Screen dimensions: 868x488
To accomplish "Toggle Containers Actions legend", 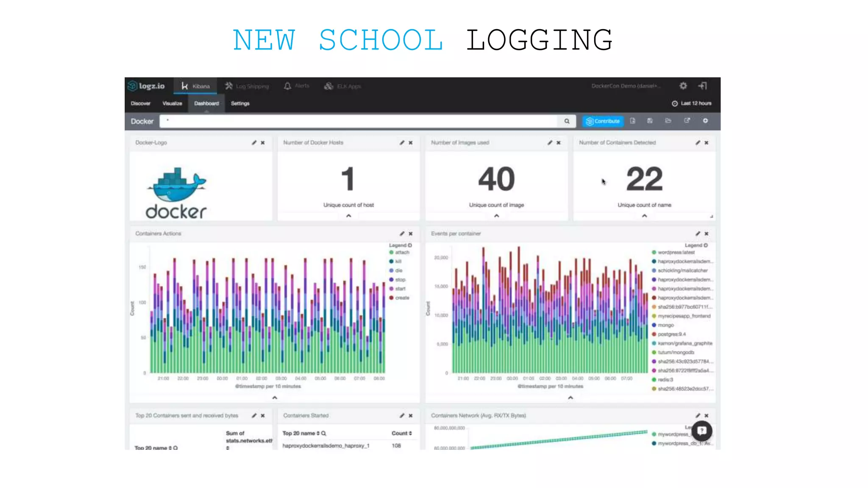I will [400, 245].
